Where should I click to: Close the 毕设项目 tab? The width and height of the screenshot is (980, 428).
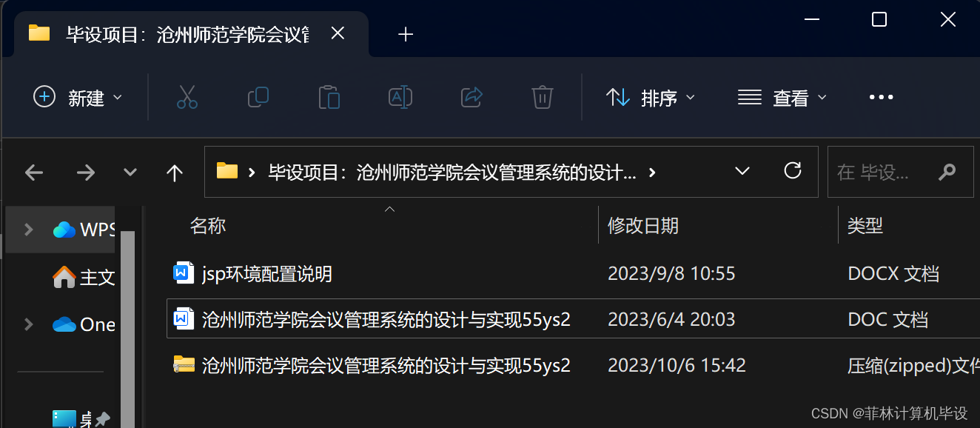[337, 34]
